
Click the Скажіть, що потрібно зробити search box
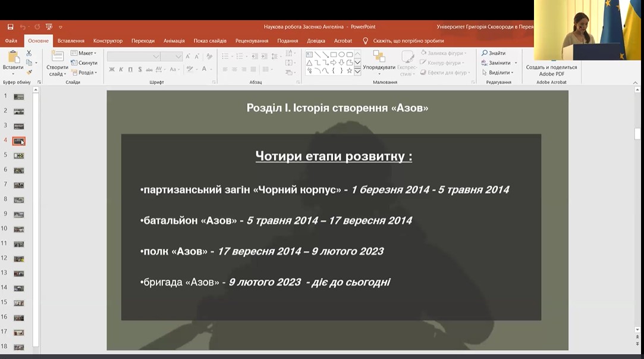click(x=409, y=40)
